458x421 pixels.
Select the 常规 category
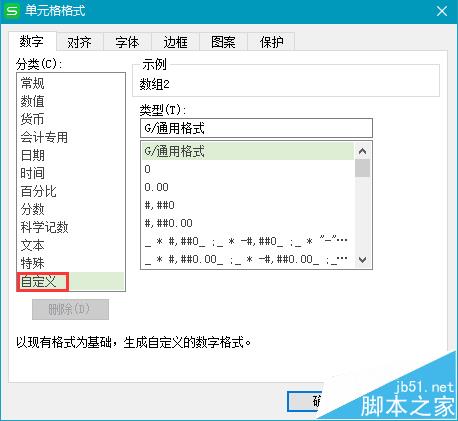(x=71, y=83)
